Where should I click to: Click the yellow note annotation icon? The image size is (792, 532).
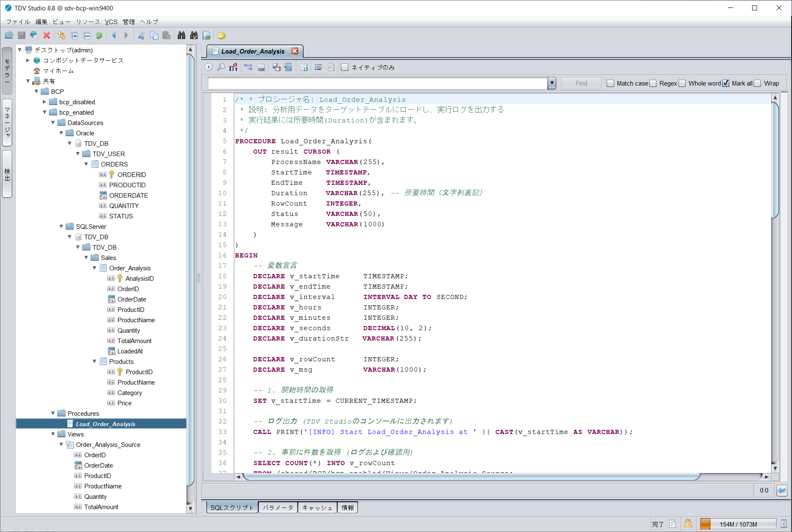click(221, 36)
